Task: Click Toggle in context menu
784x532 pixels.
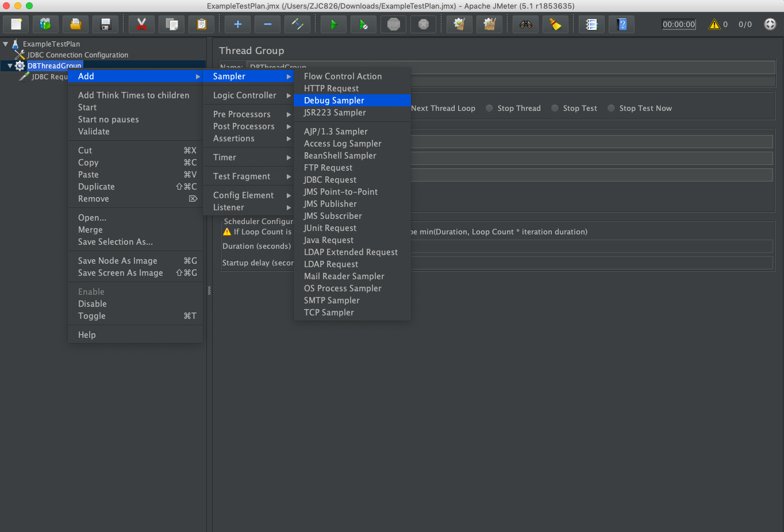Action: (135, 316)
